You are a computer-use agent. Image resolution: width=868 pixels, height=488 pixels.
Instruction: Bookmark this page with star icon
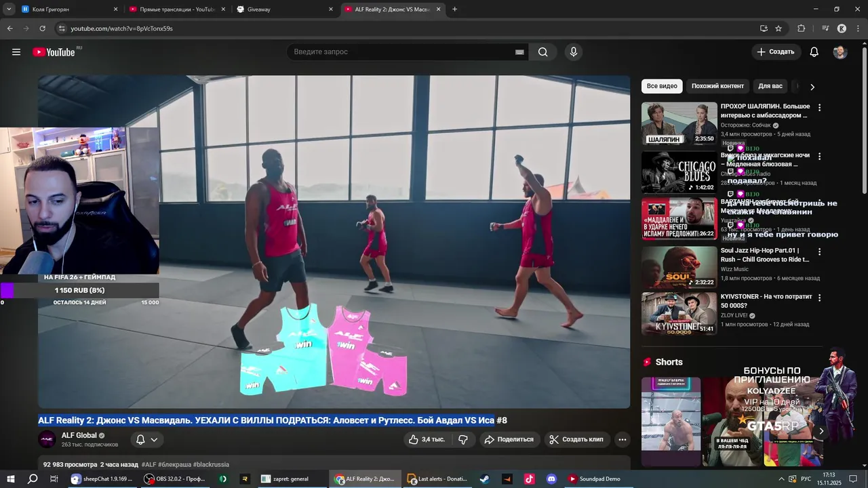(x=778, y=28)
